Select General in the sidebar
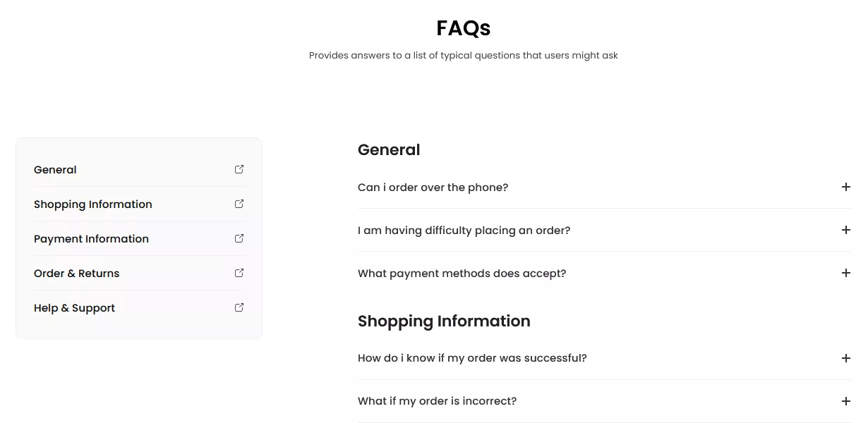Image resolution: width=868 pixels, height=423 pixels. (x=55, y=169)
